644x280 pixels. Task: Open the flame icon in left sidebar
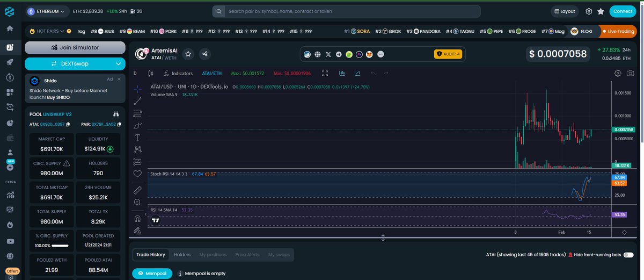[10, 225]
